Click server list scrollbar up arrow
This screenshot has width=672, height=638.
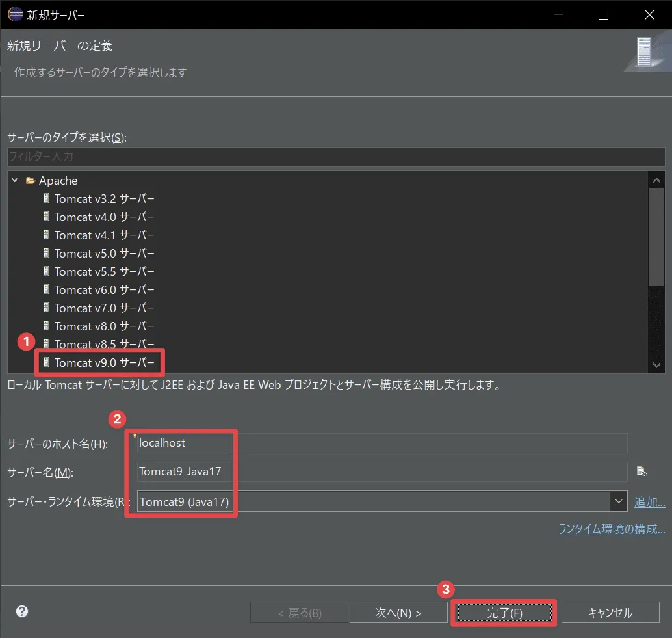tap(656, 181)
